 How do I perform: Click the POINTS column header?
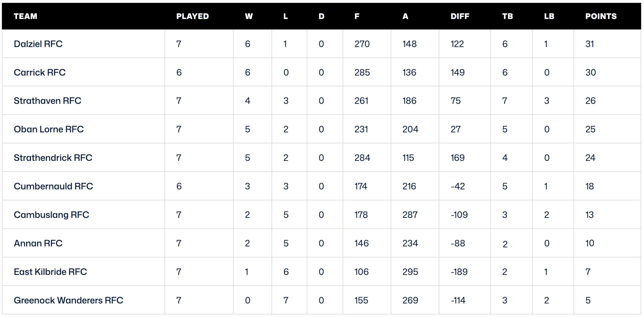pos(601,16)
